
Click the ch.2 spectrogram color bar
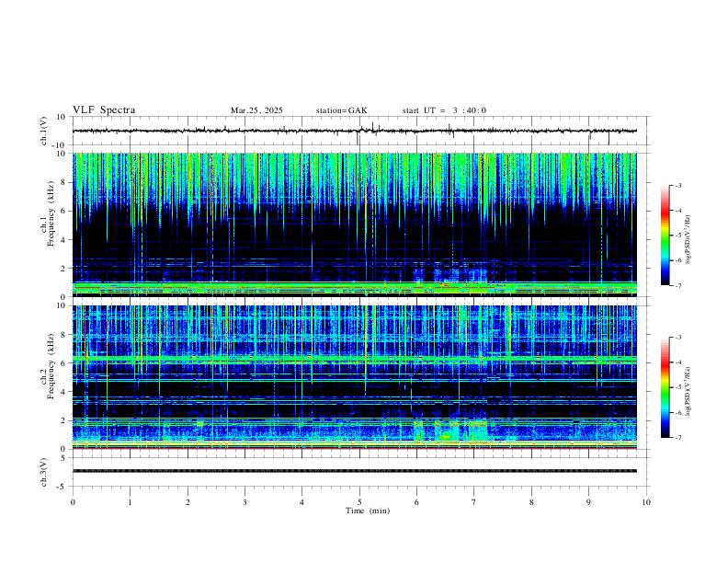coord(665,387)
